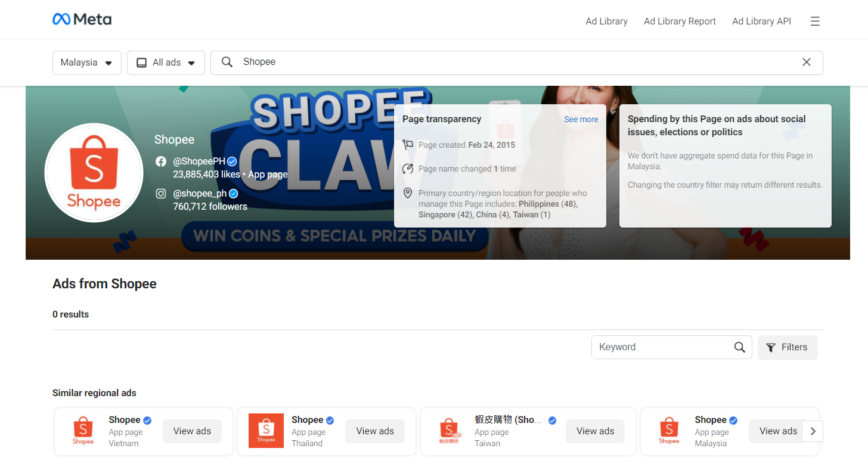
Task: Click the Shopee page name in the banner
Action: [174, 139]
